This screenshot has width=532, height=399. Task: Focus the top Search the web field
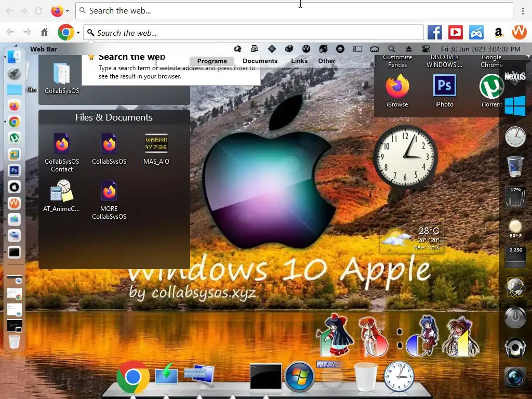click(294, 11)
